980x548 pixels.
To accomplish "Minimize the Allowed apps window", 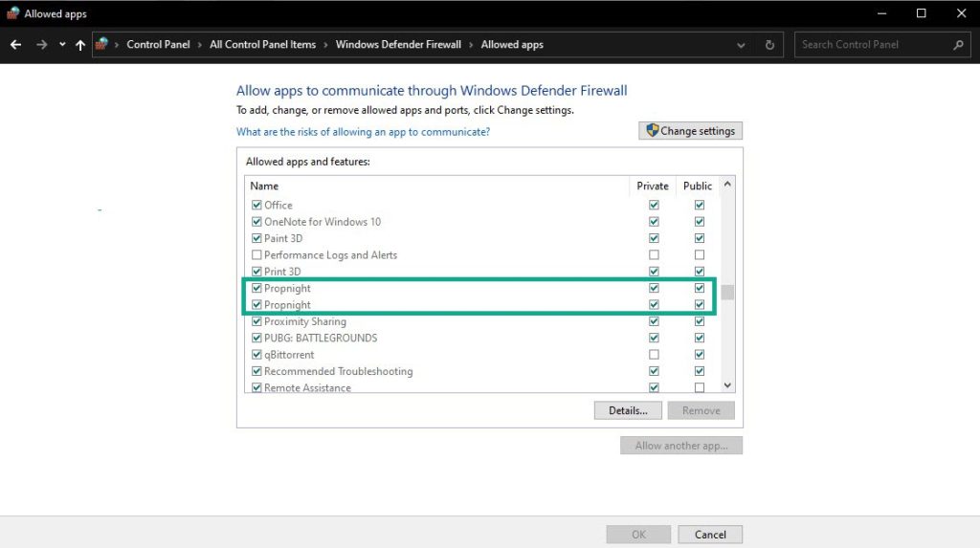I will pyautogui.click(x=881, y=13).
